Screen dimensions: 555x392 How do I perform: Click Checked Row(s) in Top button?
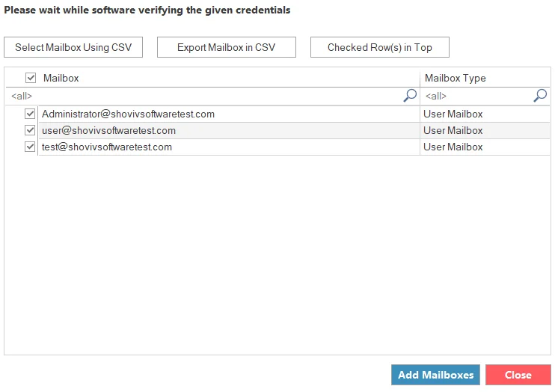[x=380, y=47]
